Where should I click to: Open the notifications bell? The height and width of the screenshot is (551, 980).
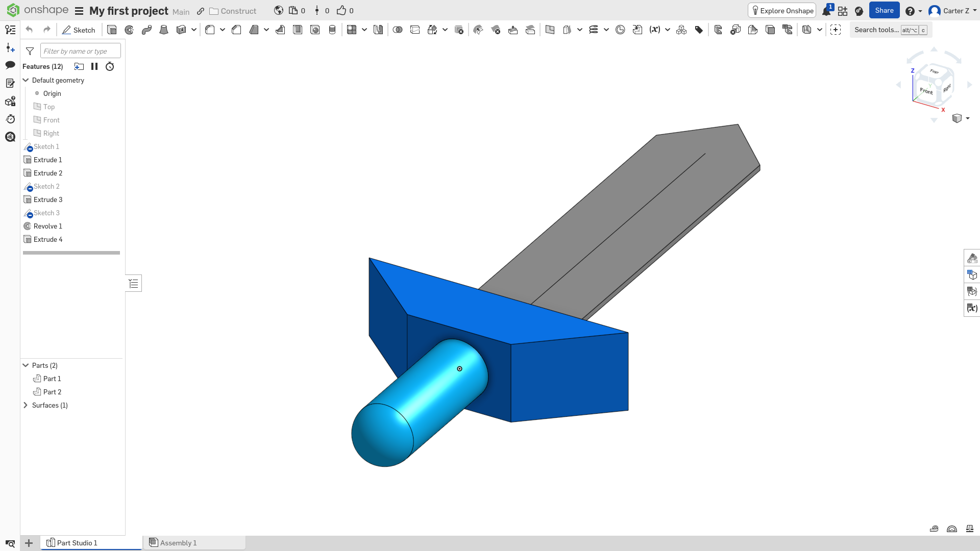826,11
